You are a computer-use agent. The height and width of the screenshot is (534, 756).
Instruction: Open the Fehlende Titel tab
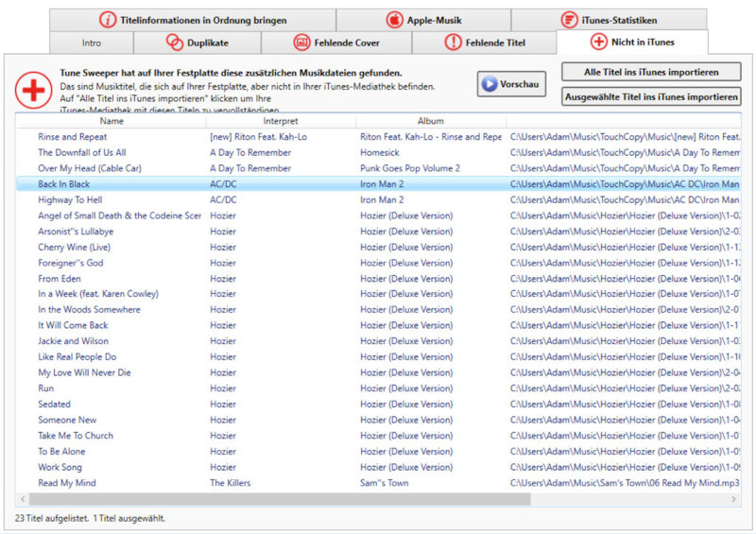tap(484, 43)
